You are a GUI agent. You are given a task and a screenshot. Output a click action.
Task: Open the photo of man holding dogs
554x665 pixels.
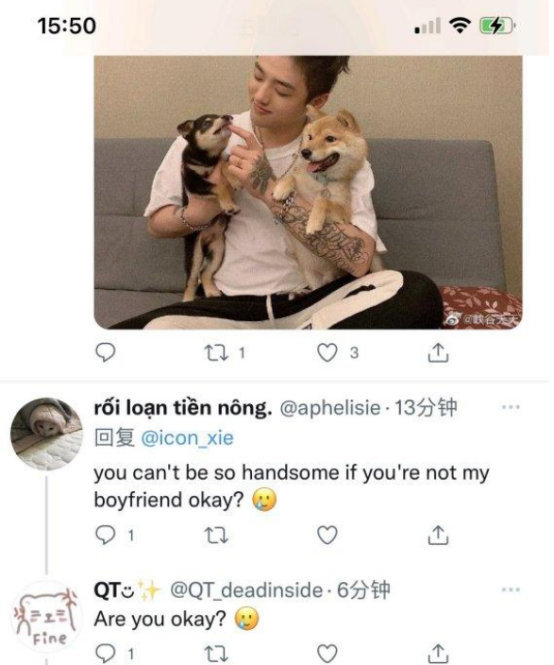[308, 192]
